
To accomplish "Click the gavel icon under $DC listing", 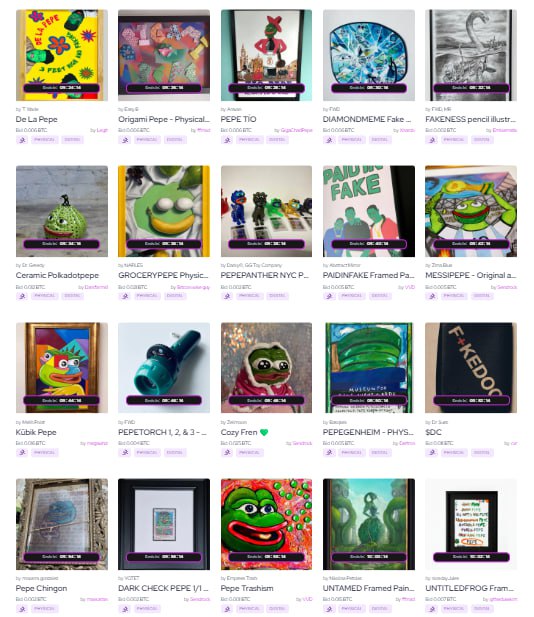I will click(x=431, y=453).
